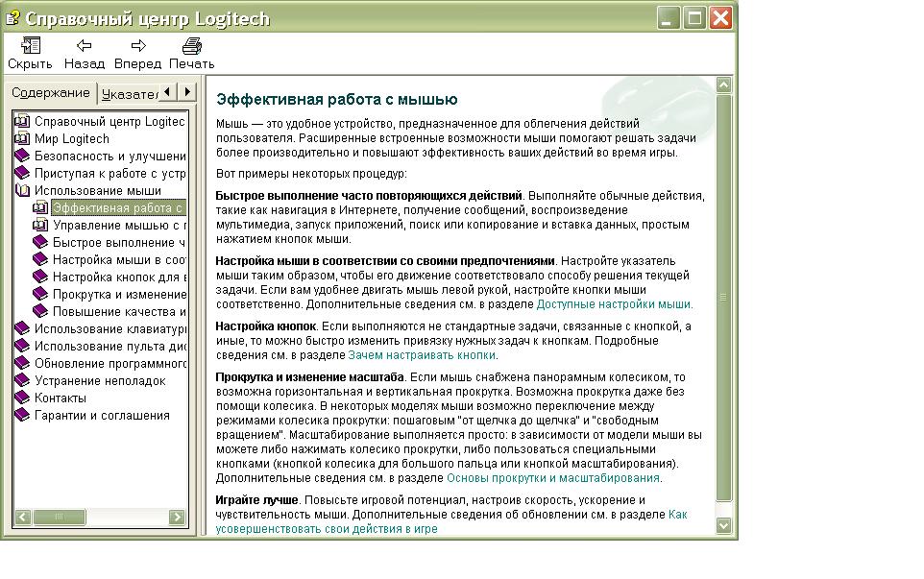Click page icon of Эффективная работа с мышью
This screenshot has width=924, height=579.
point(40,207)
